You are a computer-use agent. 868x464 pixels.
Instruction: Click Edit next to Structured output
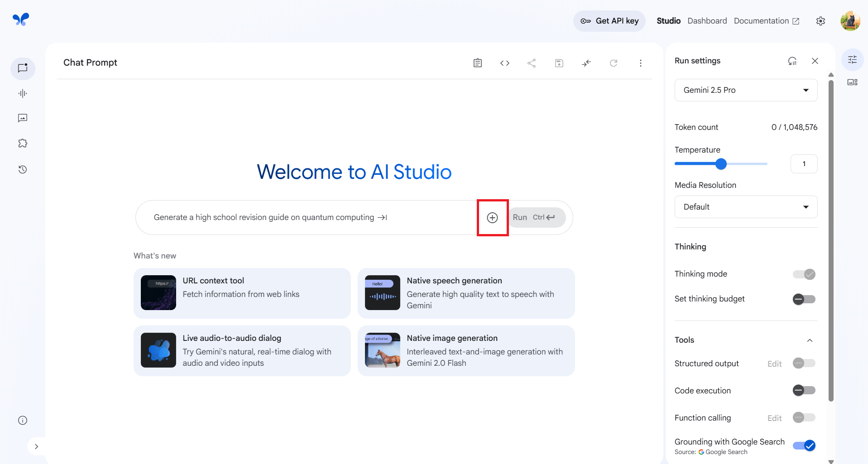[x=774, y=364]
